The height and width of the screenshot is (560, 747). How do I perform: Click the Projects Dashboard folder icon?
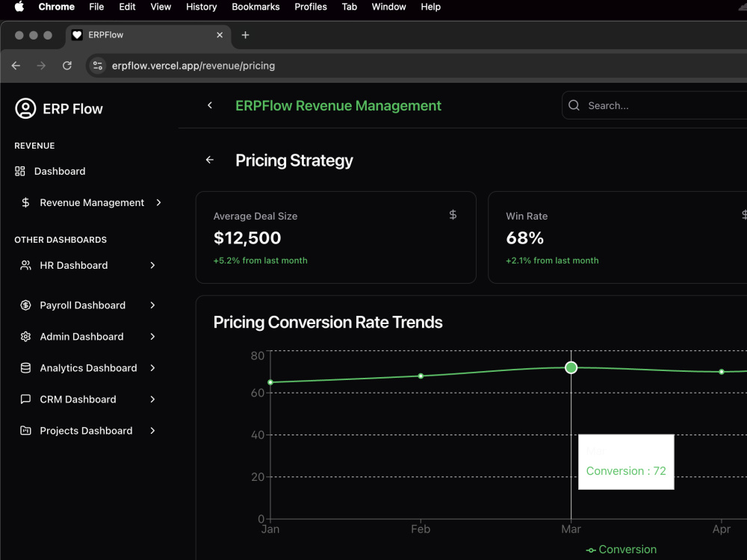coord(25,431)
